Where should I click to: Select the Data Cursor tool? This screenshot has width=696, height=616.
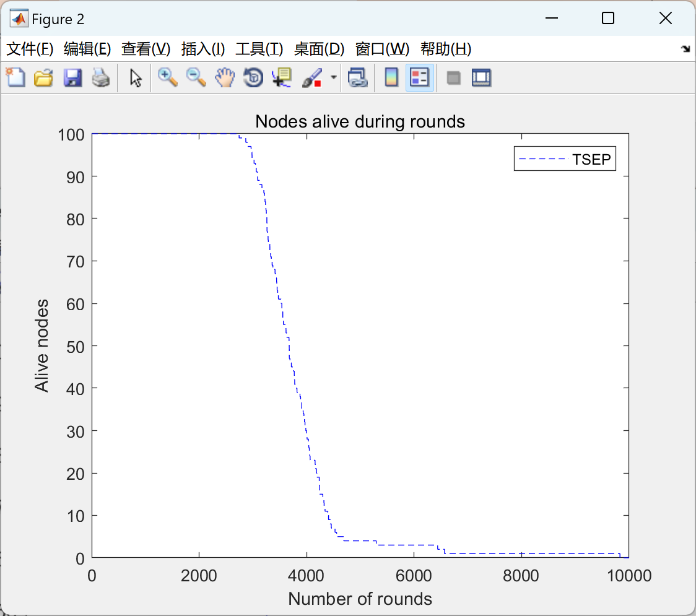click(x=282, y=77)
